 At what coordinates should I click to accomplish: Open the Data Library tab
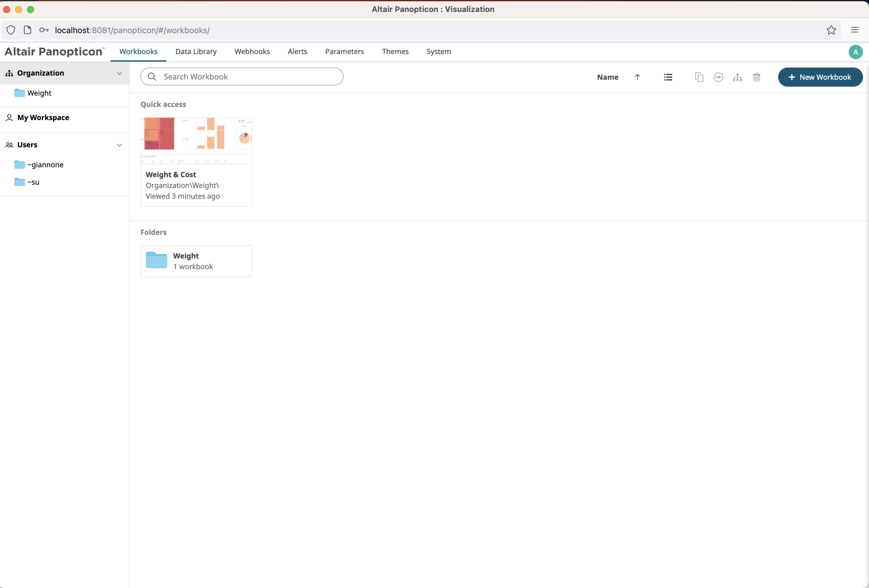pos(196,52)
